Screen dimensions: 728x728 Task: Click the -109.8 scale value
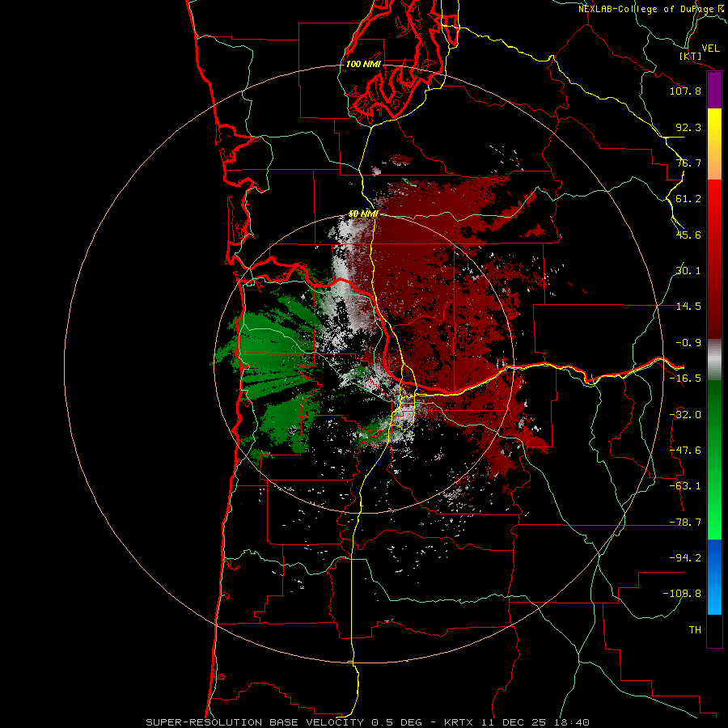tap(682, 594)
